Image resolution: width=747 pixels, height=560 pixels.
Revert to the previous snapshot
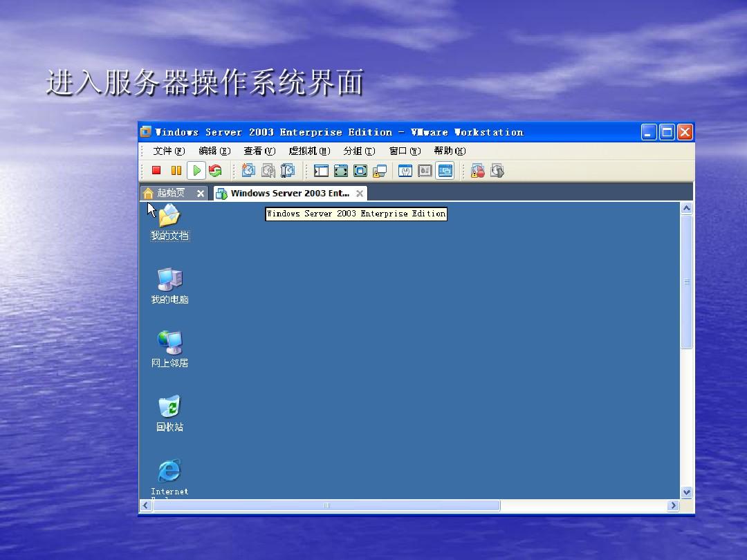[268, 171]
